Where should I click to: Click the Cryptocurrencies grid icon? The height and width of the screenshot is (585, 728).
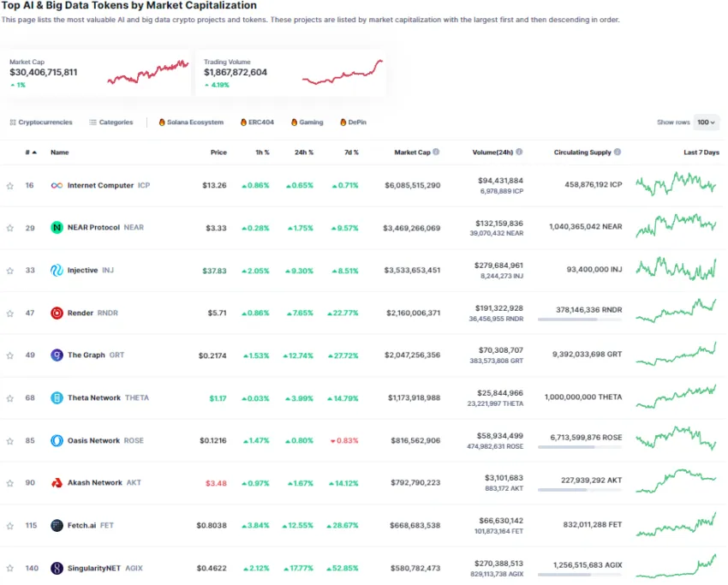coord(13,122)
